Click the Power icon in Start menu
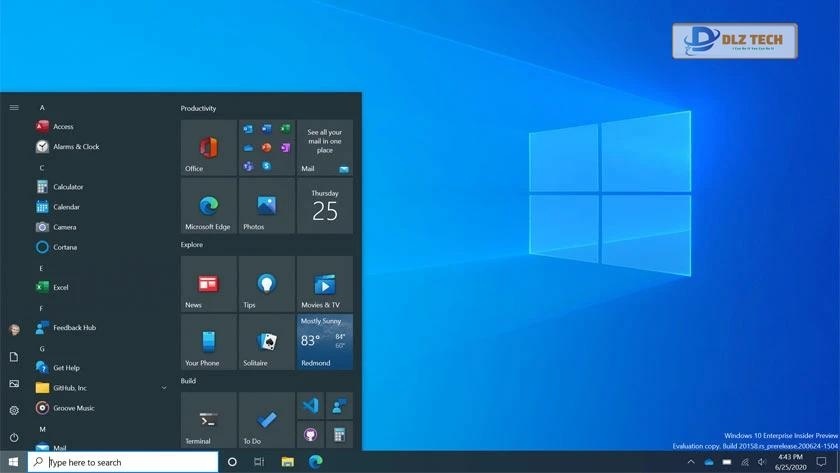Viewport: 840px width, 473px height. (x=14, y=437)
